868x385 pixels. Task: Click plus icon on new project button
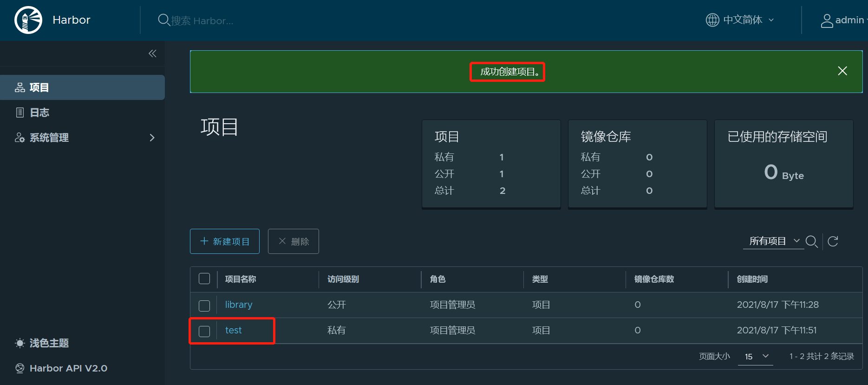pos(204,241)
